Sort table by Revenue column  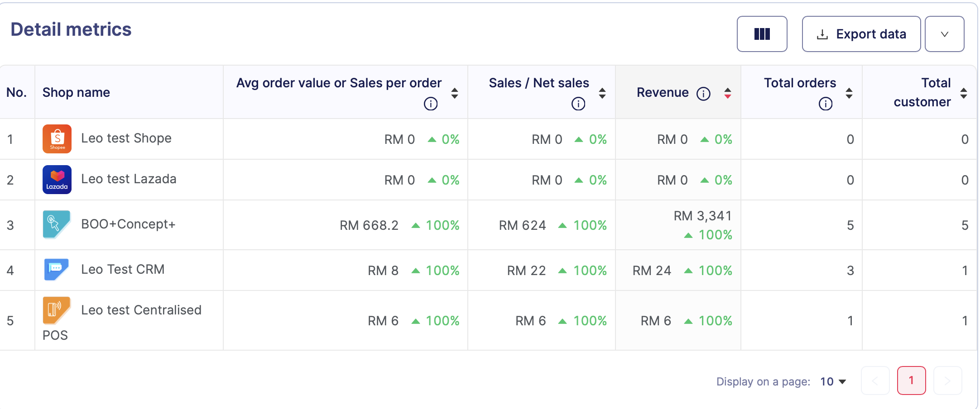tap(727, 93)
